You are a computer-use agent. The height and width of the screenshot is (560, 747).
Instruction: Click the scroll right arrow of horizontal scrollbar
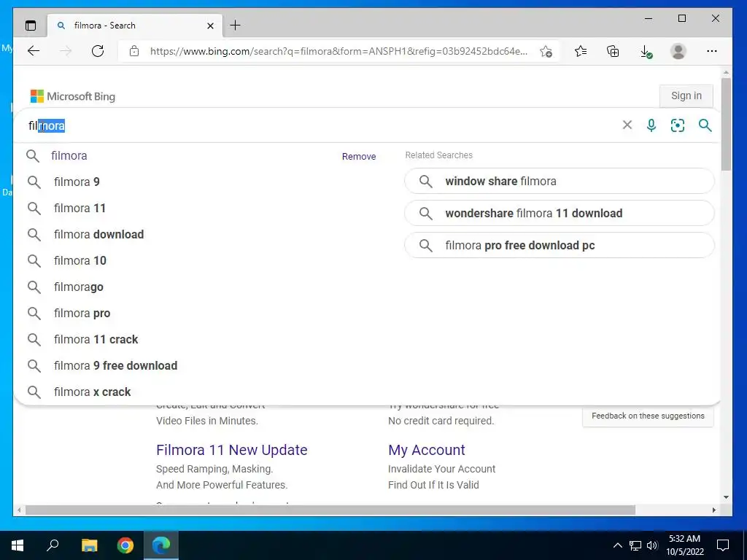click(x=714, y=510)
